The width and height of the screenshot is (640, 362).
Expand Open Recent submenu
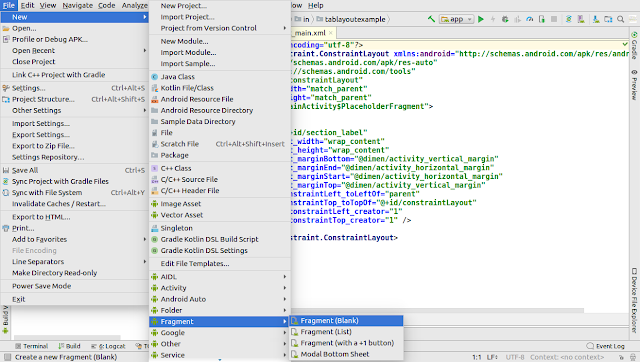(x=75, y=51)
